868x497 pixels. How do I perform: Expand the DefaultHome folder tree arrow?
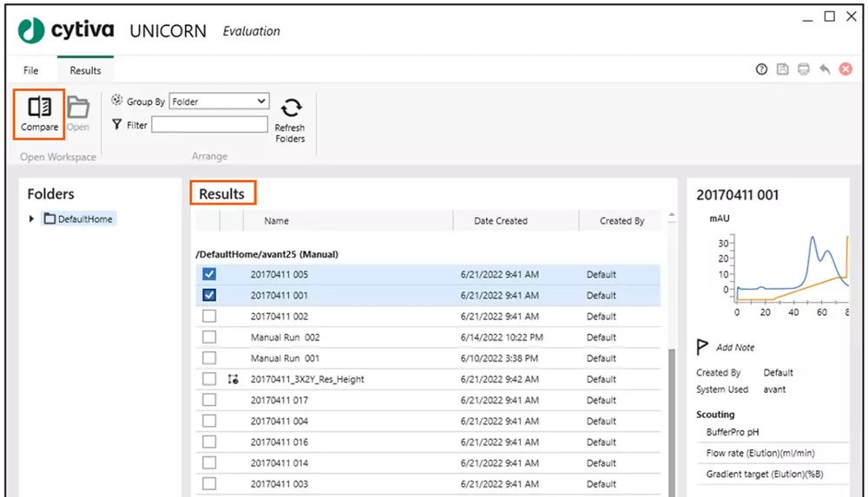[x=32, y=219]
